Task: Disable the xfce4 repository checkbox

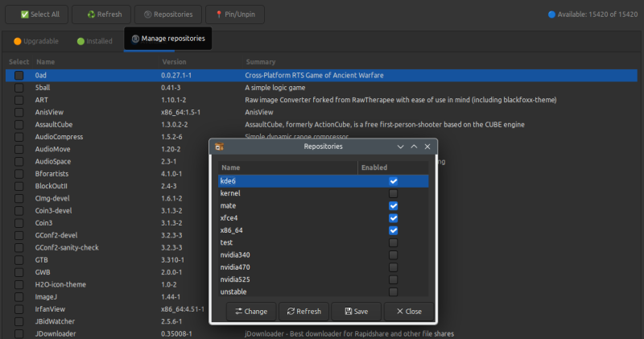Action: point(393,218)
